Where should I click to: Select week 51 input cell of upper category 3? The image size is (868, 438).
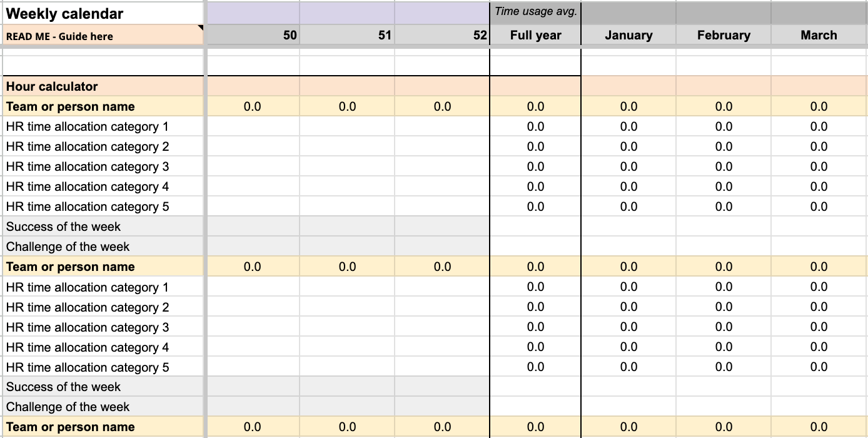click(347, 166)
